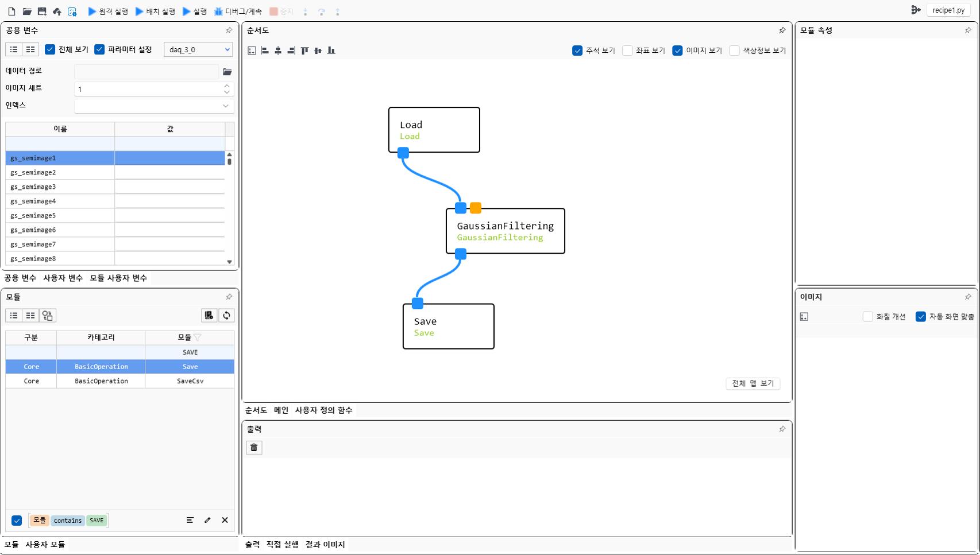Remove the SAVE filter with X icon
980x555 pixels.
click(225, 520)
